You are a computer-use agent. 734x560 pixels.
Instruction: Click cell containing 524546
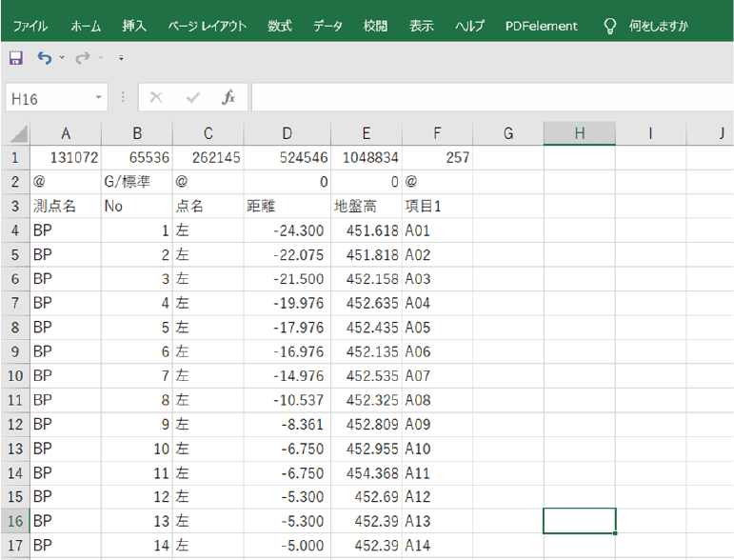point(288,157)
